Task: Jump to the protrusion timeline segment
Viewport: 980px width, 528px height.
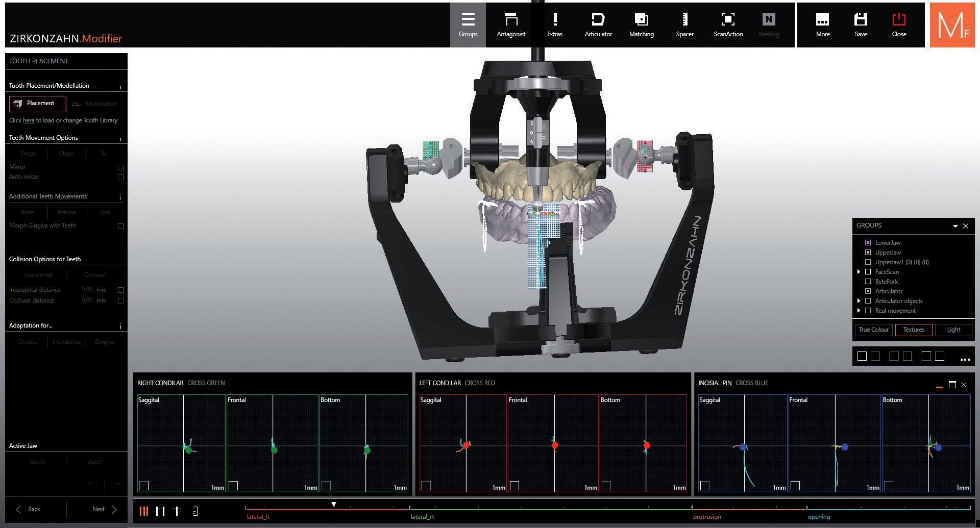Action: 707,517
